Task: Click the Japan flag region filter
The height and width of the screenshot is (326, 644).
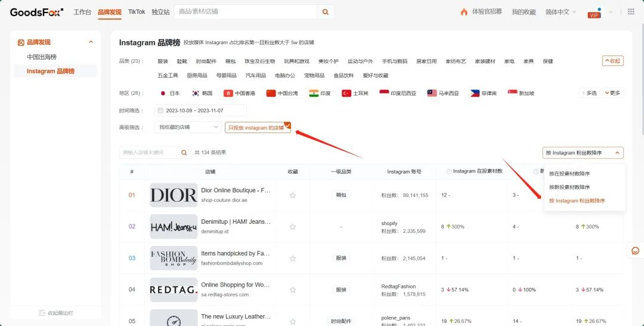Action: click(x=169, y=93)
